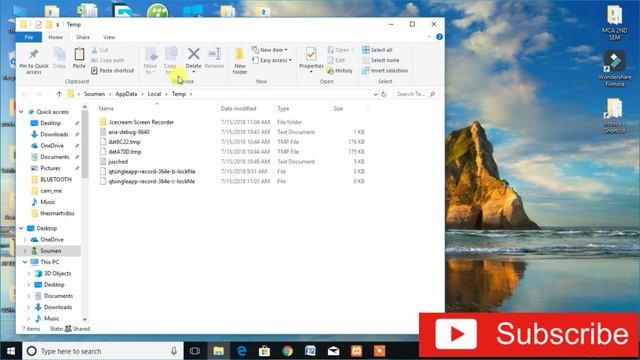Image resolution: width=640 pixels, height=360 pixels.
Task: Click Select none in ribbon
Action: point(381,60)
